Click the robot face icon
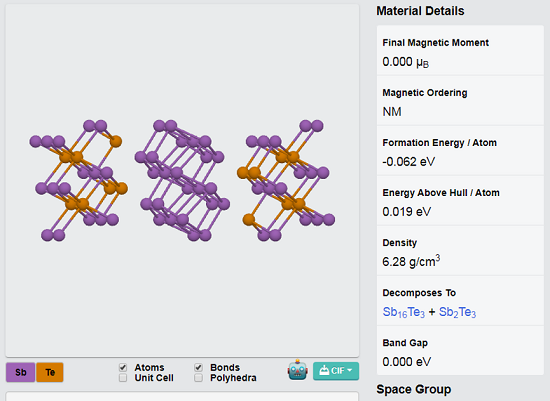 click(297, 370)
